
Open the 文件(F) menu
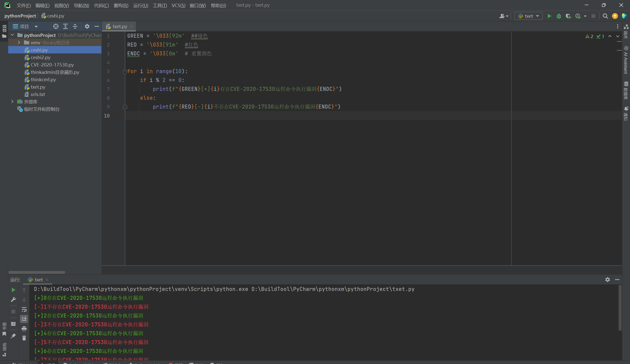(23, 5)
